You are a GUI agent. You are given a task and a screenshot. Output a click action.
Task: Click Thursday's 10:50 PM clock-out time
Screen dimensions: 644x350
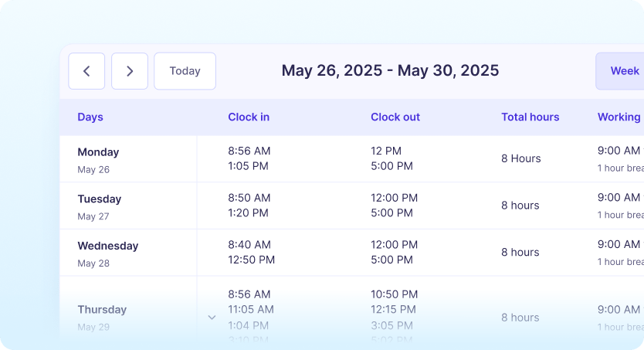(394, 294)
